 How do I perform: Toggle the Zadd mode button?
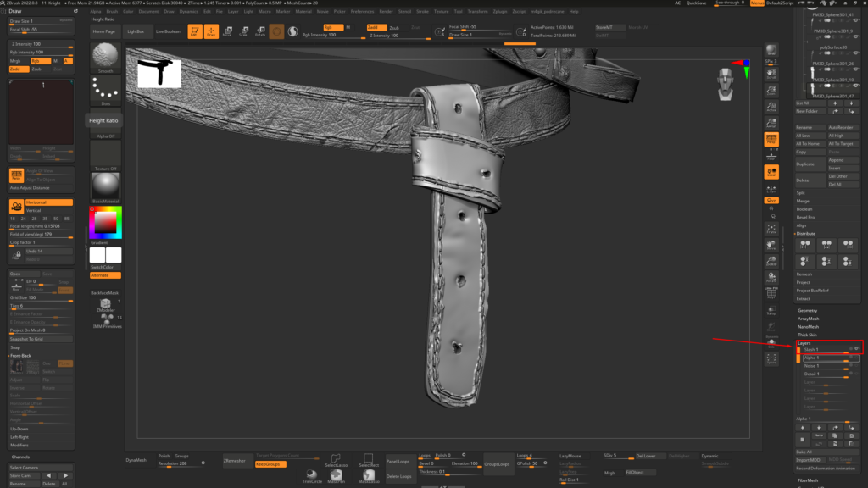pos(377,27)
